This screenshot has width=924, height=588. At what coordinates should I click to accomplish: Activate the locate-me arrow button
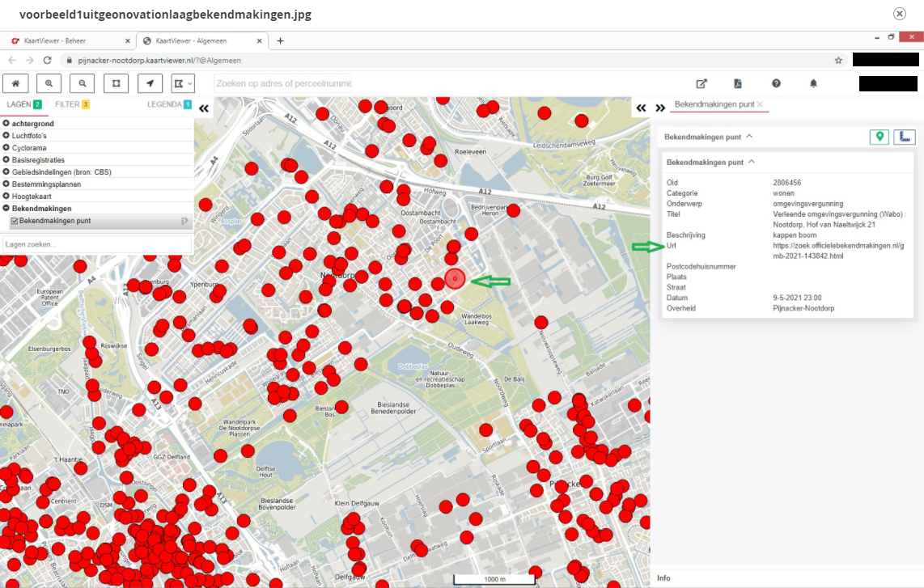coord(150,83)
